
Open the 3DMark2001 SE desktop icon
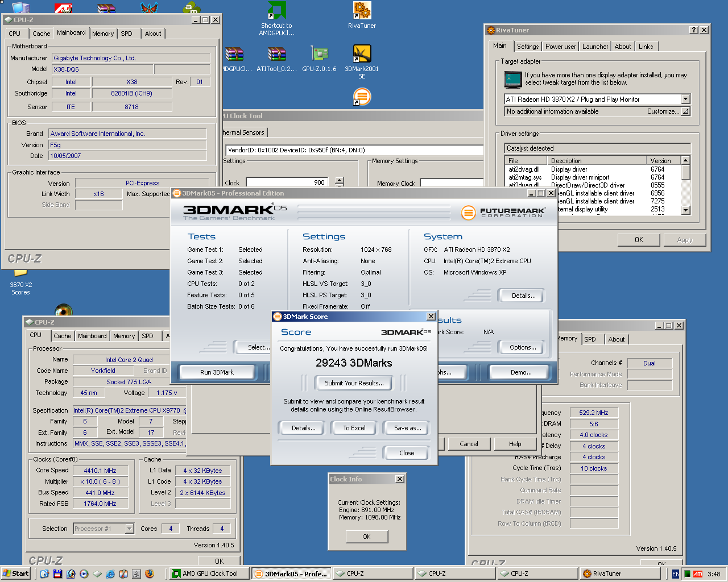(362, 54)
